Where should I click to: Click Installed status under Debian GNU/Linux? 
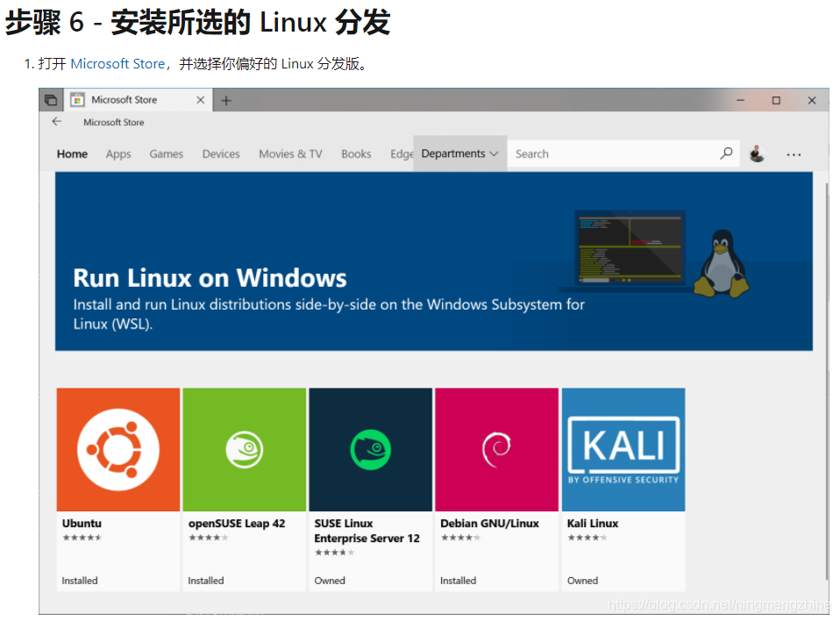click(x=458, y=581)
